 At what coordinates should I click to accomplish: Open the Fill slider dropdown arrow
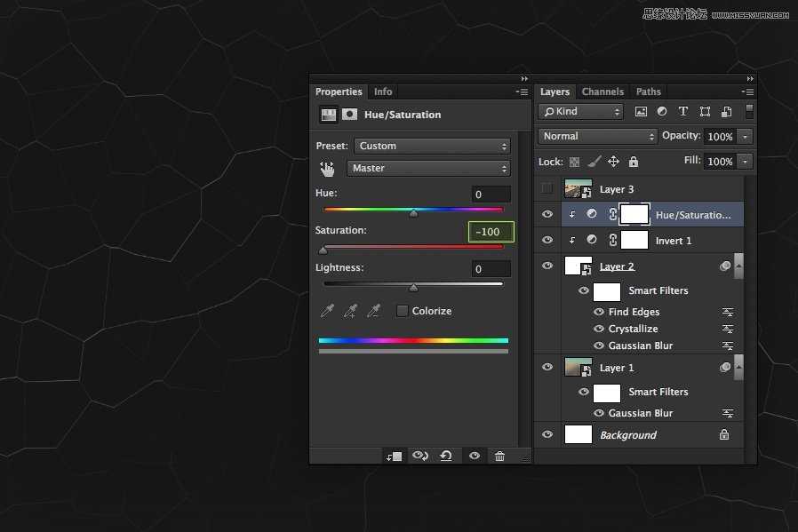tap(745, 162)
